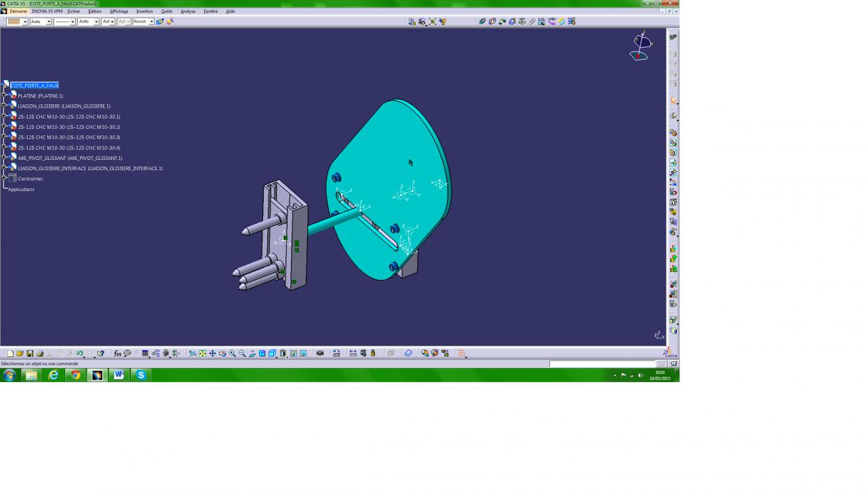Click the command input field in status bar

pyautogui.click(x=602, y=364)
